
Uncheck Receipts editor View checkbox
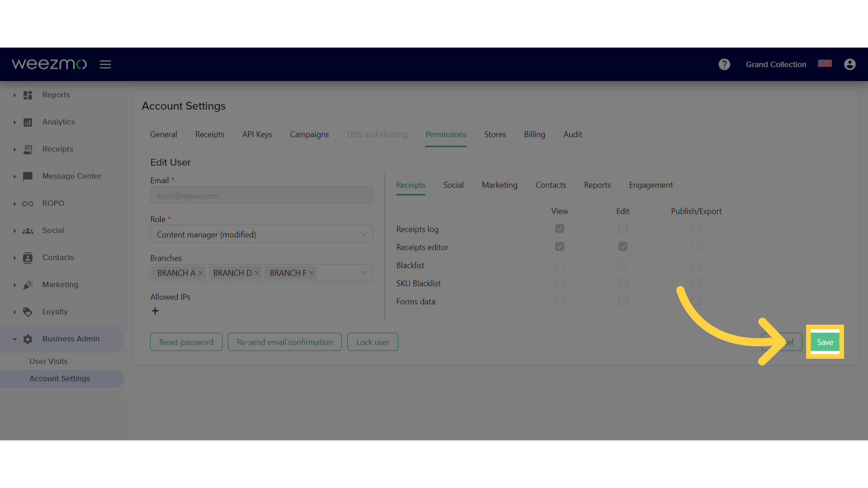560,247
